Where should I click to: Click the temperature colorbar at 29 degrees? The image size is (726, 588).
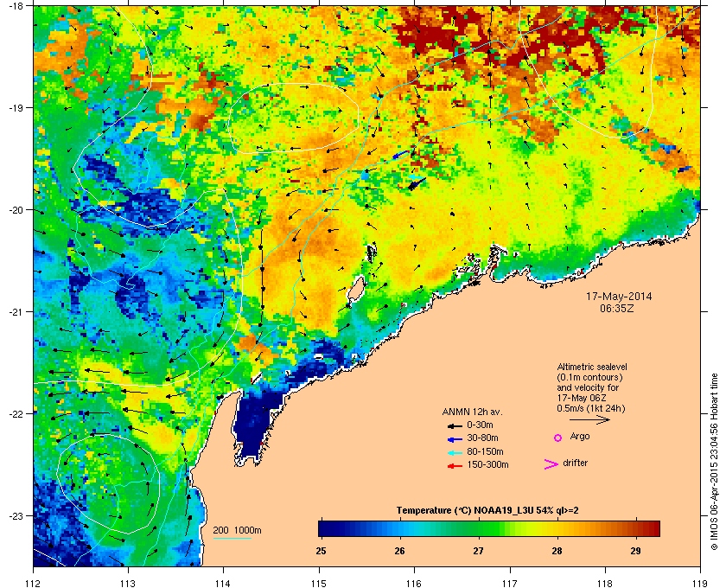coord(636,528)
